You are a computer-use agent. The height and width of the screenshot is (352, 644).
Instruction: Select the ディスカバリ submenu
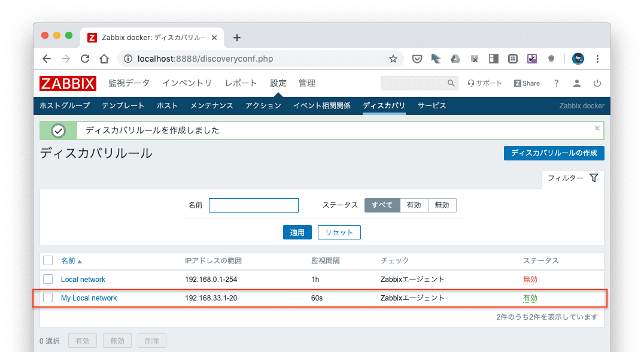pyautogui.click(x=384, y=105)
